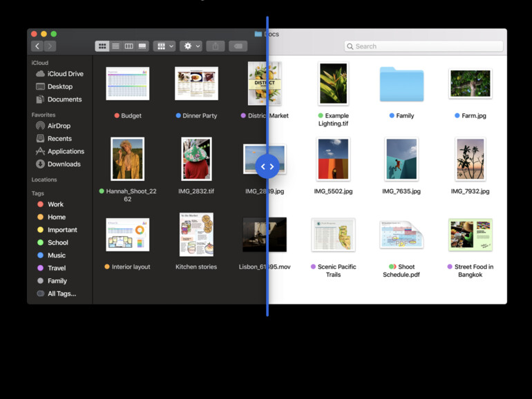Image resolution: width=532 pixels, height=399 pixels.
Task: Click the Locations sidebar heading
Action: point(44,179)
